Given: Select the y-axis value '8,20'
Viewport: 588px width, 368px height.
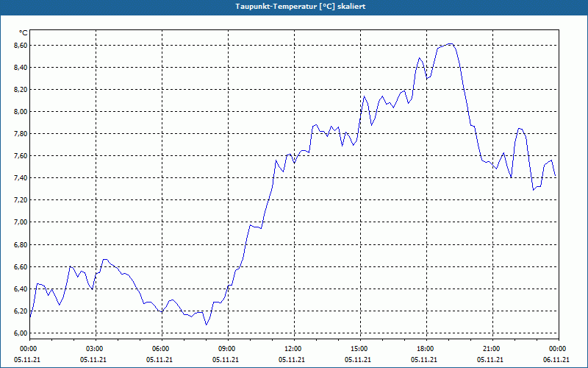Looking at the screenshot, I should point(21,90).
